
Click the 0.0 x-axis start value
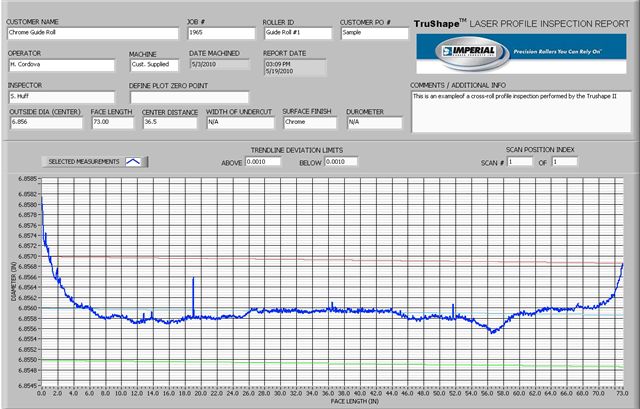(x=41, y=393)
